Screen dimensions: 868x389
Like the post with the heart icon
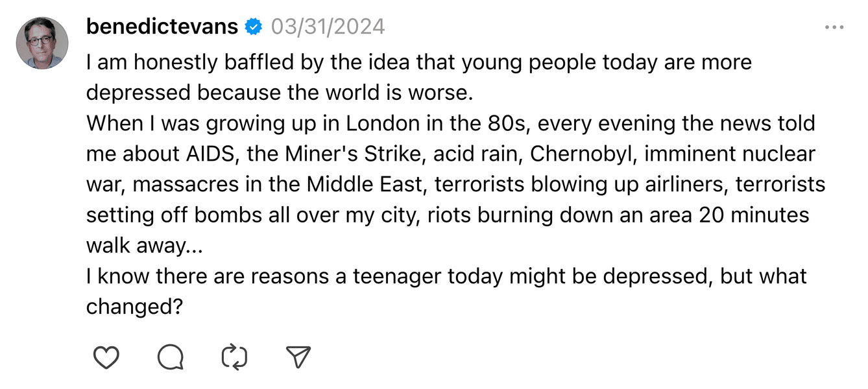[106, 357]
